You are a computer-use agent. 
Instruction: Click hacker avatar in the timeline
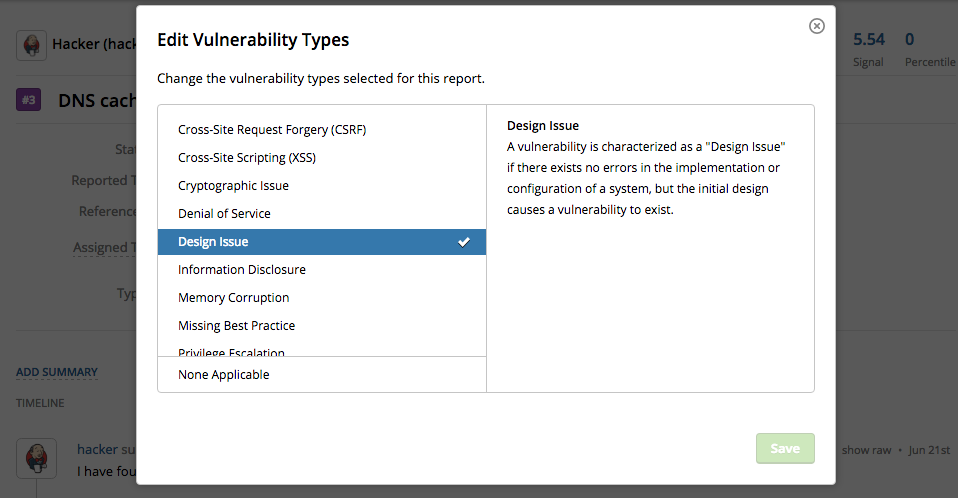click(37, 458)
